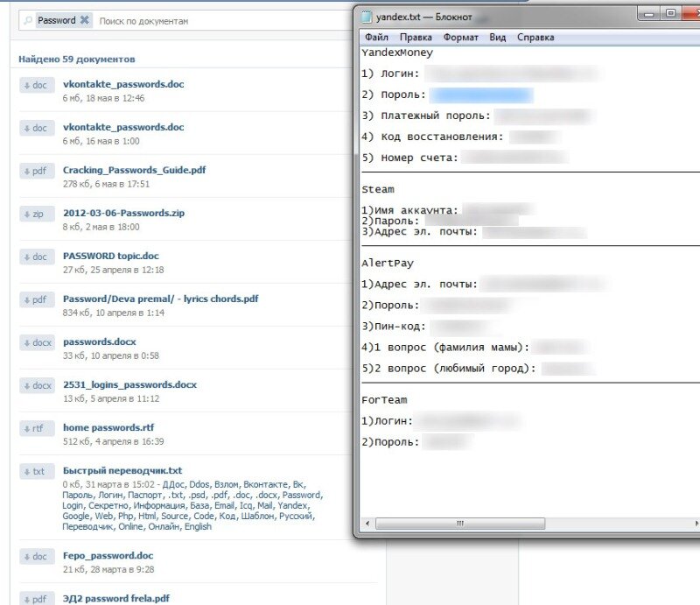The height and width of the screenshot is (605, 700).
Task: Download vkontakte_passwords.doc dated 16 мая
Action: coord(37,128)
